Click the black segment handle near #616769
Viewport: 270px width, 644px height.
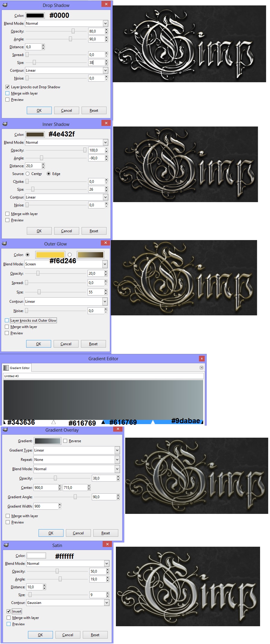tap(103, 422)
